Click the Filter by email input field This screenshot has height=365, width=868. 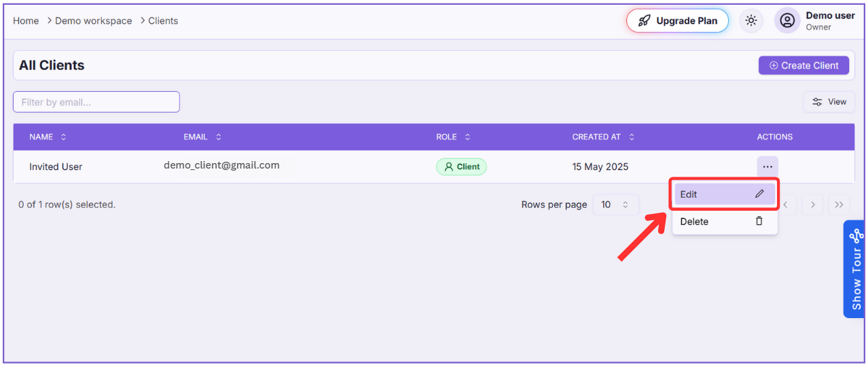click(x=96, y=102)
